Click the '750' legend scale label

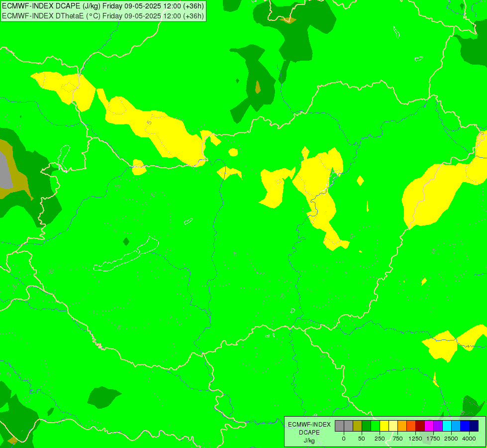point(397,439)
